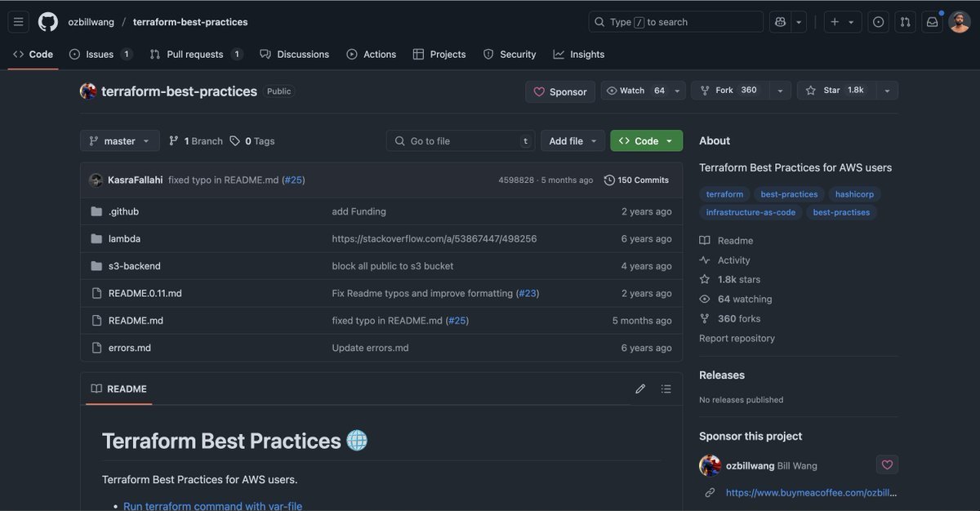Open the Activity link in About
This screenshot has width=980, height=511.
tap(725, 260)
